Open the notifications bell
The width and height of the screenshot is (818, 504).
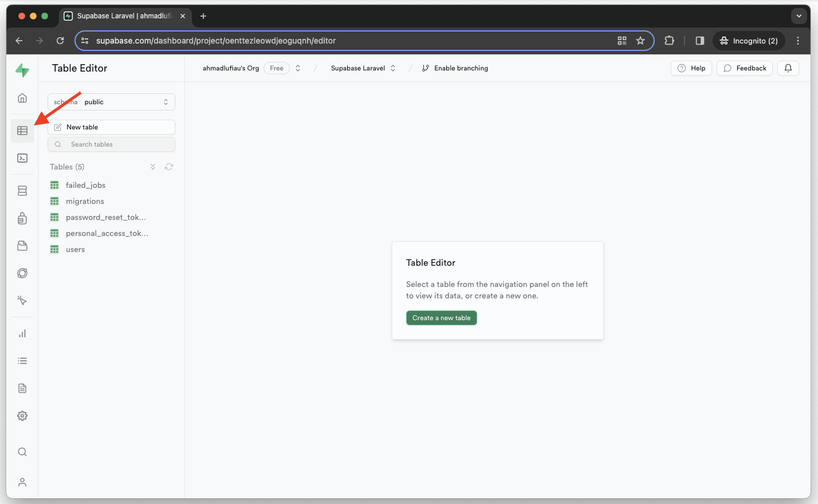point(788,68)
